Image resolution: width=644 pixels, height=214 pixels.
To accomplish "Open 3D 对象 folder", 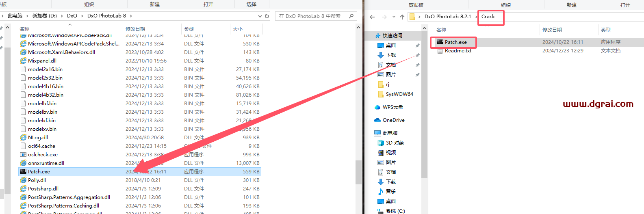I will [x=394, y=143].
